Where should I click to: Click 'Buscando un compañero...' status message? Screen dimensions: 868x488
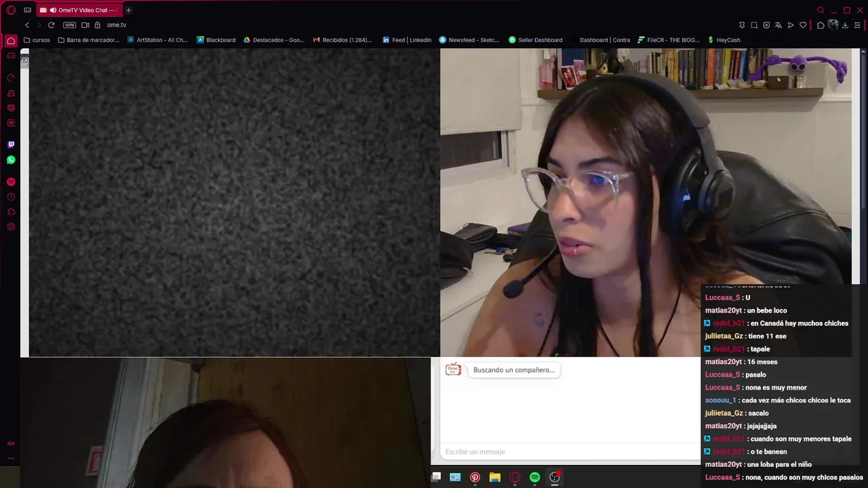coord(514,370)
